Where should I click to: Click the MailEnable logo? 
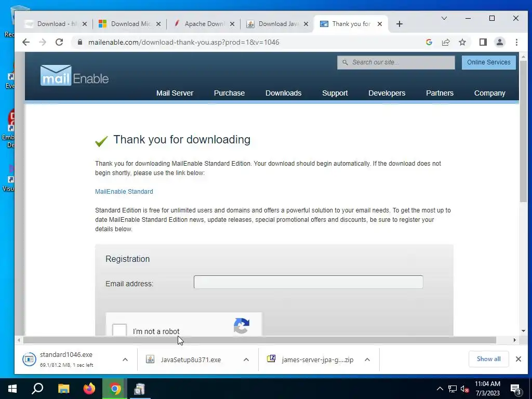point(75,75)
